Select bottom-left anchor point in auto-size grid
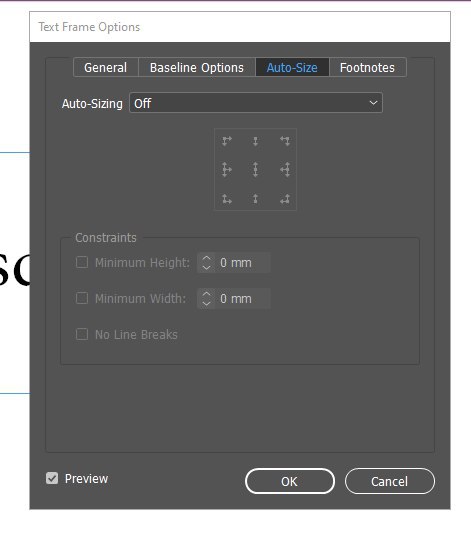The width and height of the screenshot is (471, 536). click(x=227, y=199)
